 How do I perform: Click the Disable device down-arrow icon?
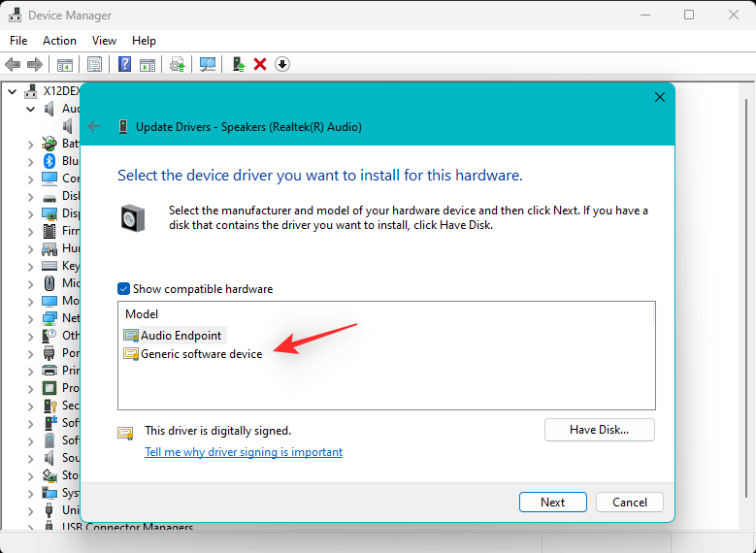[x=282, y=64]
